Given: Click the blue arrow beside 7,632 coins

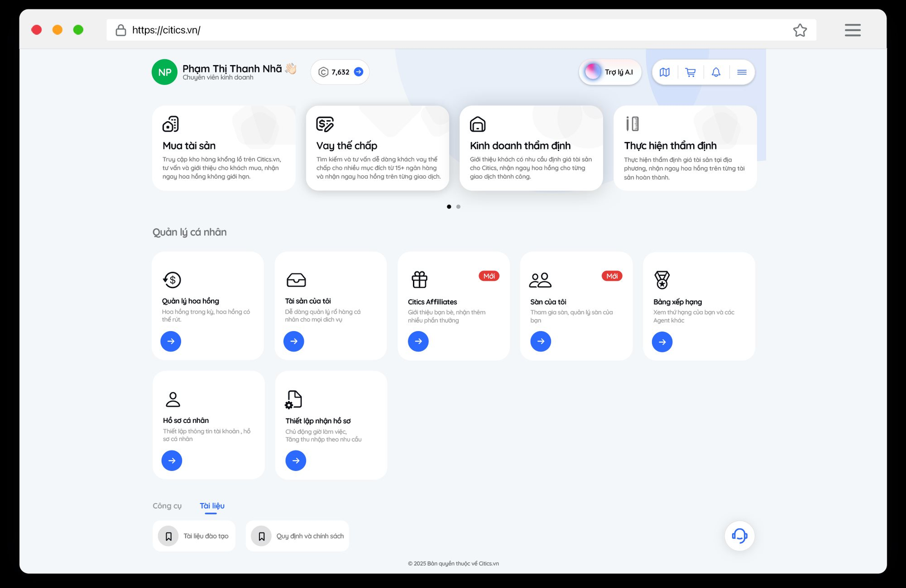Looking at the screenshot, I should click(x=359, y=72).
